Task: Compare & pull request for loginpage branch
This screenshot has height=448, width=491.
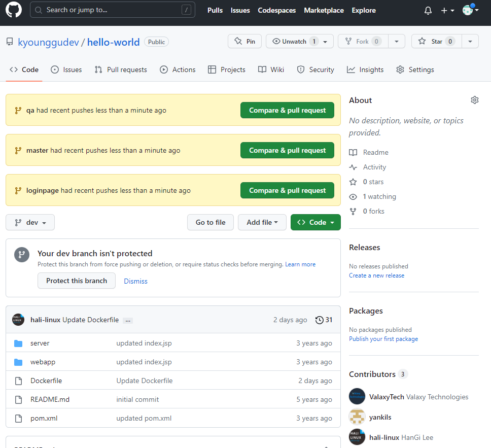Action: coord(287,190)
